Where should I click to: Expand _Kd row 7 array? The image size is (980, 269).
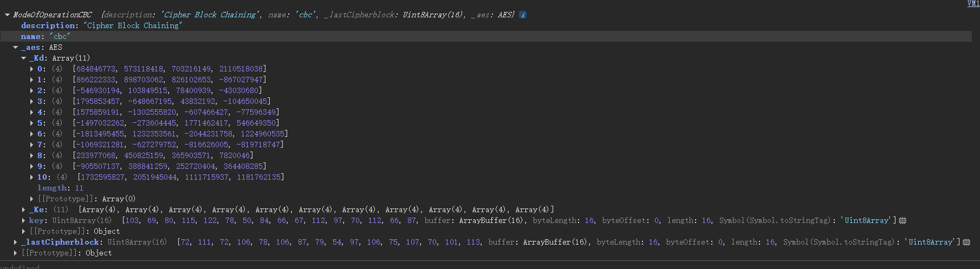[x=32, y=145]
